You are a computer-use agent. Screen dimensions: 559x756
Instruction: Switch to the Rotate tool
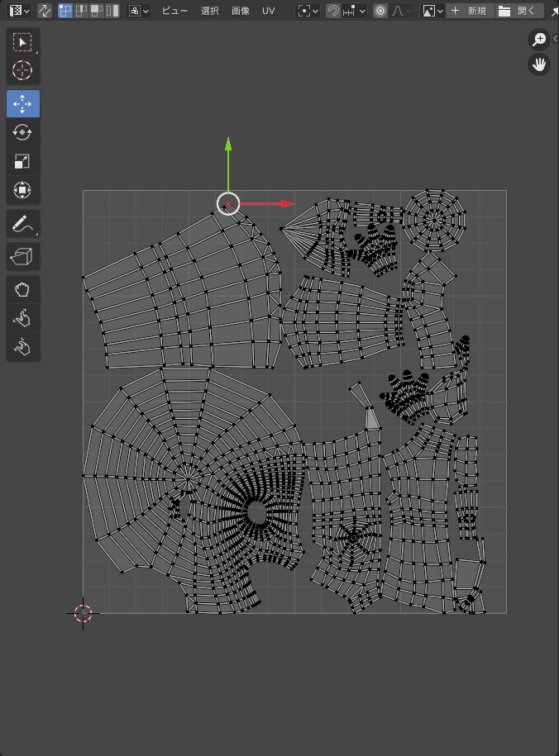[22, 132]
